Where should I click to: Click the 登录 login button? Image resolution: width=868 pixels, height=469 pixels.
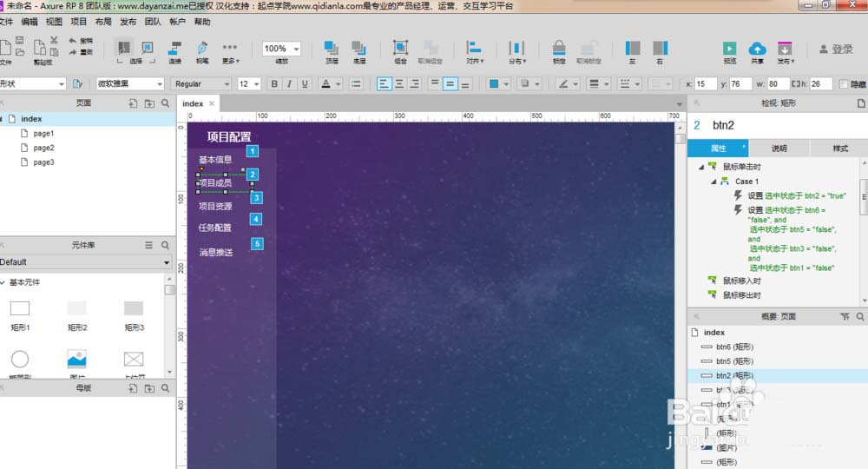click(x=836, y=50)
